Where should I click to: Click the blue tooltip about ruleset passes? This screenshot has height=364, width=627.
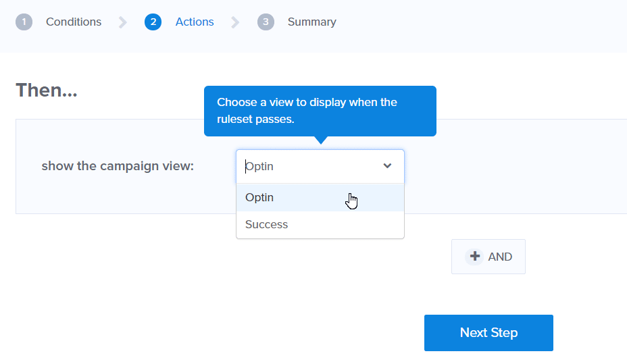point(320,111)
